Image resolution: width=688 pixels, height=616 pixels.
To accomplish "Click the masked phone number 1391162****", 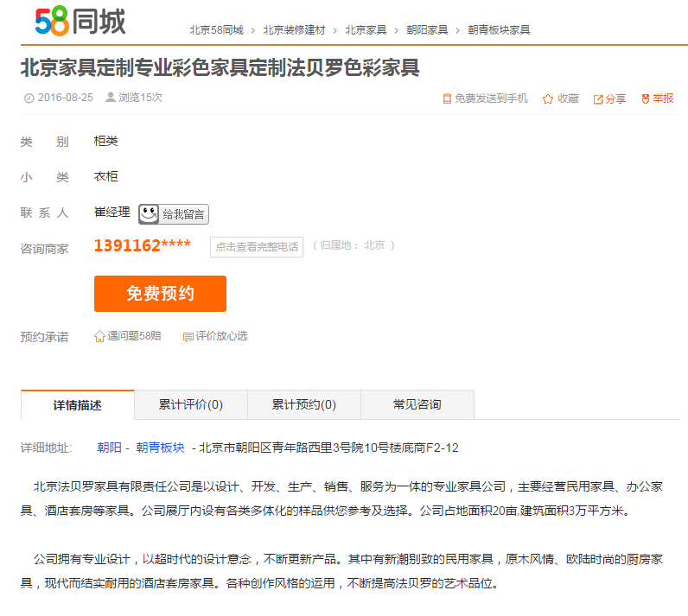I will pyautogui.click(x=143, y=245).
